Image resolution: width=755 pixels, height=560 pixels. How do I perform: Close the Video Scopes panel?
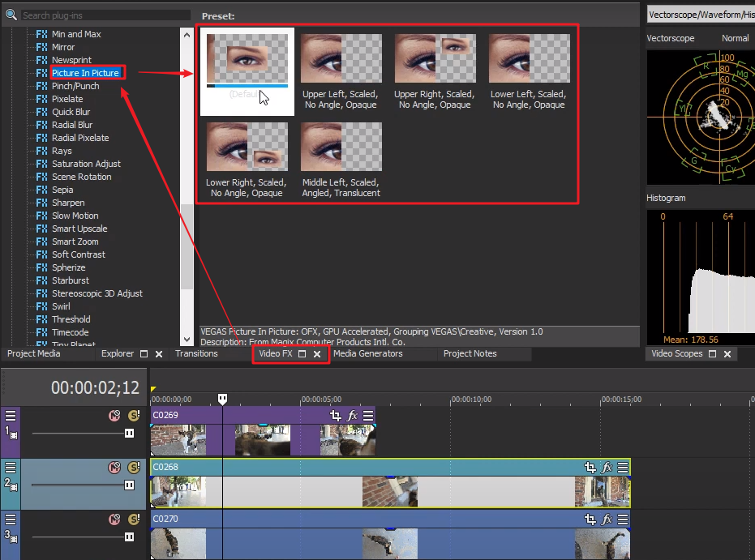click(727, 353)
